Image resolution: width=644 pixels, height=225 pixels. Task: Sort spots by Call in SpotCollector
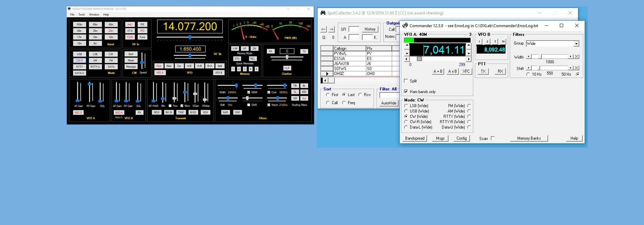[328, 103]
